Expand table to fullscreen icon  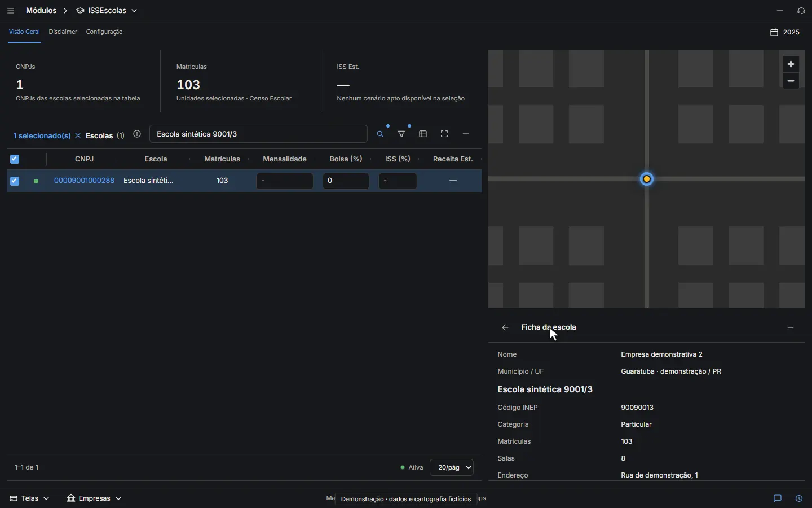pyautogui.click(x=445, y=134)
